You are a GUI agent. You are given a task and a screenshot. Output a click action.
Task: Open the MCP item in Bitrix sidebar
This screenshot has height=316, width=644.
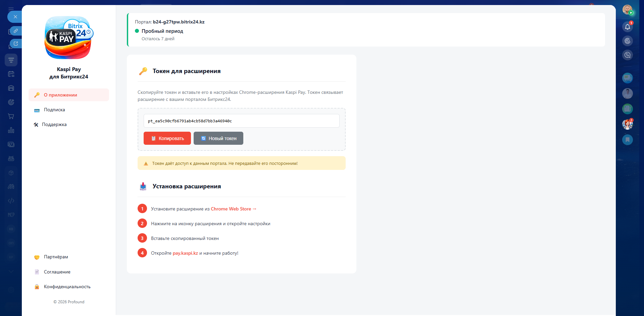(x=11, y=215)
